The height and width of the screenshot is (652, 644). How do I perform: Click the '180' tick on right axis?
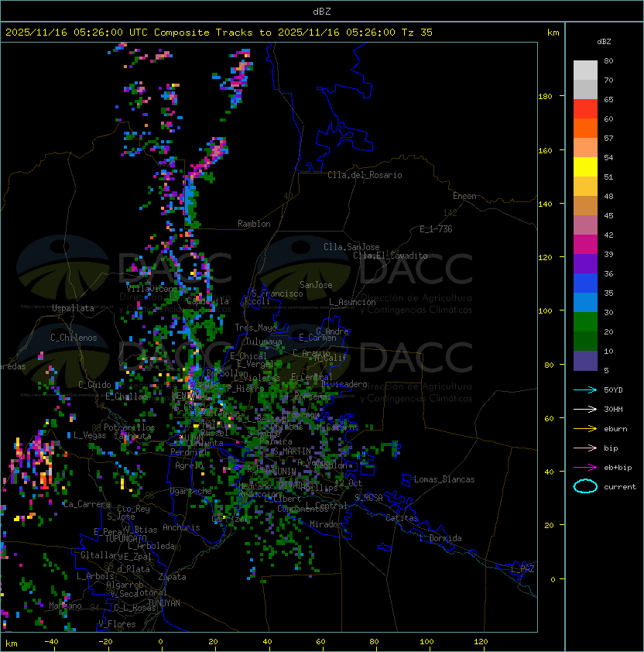point(545,97)
